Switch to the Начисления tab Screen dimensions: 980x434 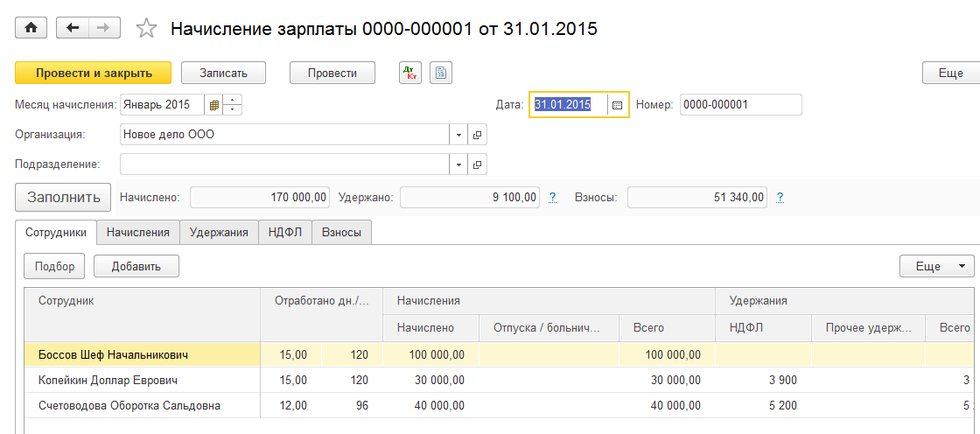click(x=138, y=232)
